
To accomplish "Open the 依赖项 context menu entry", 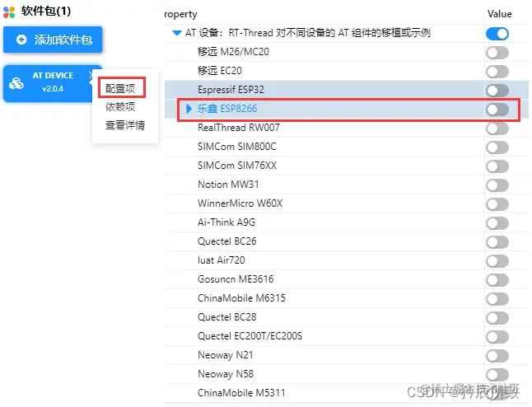I will [120, 106].
